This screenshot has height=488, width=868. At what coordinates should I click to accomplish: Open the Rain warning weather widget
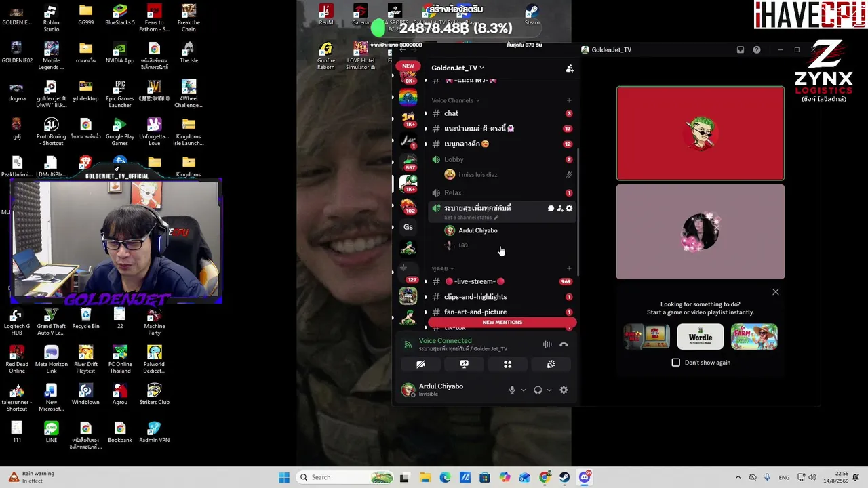click(x=32, y=477)
